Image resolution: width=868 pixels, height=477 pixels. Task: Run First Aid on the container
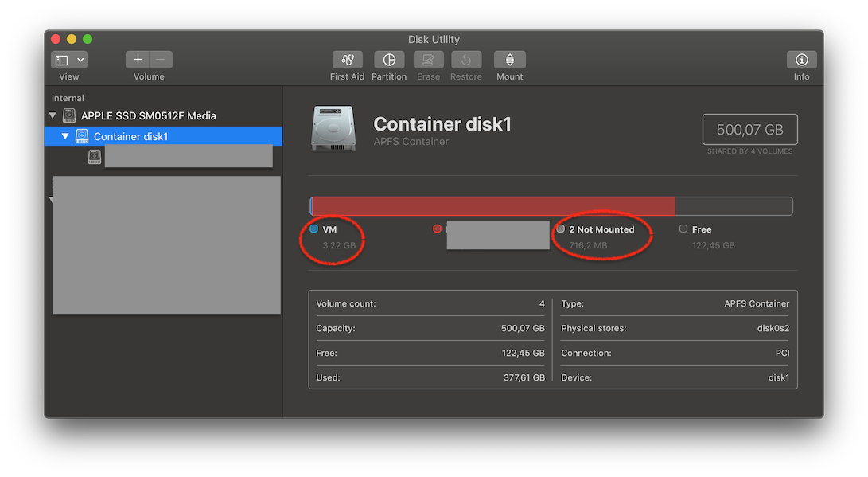347,60
